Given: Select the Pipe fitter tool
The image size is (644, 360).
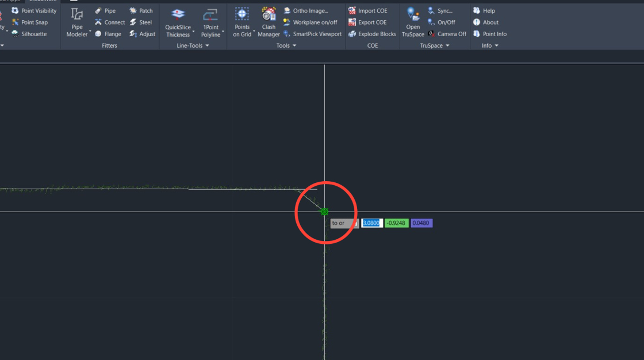Looking at the screenshot, I should [105, 11].
